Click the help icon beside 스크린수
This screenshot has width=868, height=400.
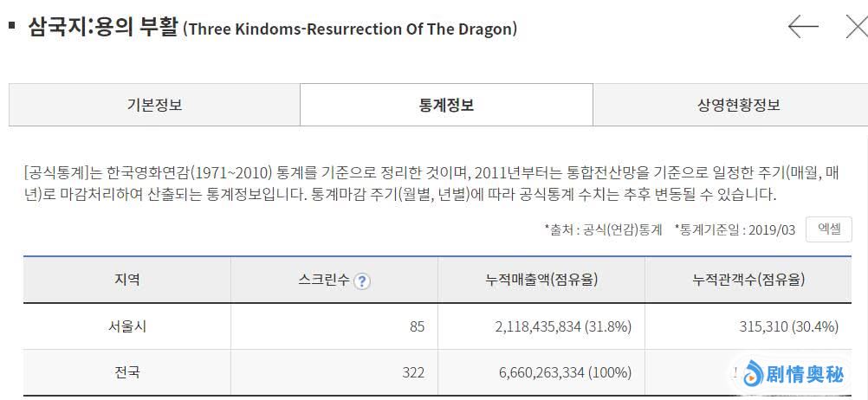tap(362, 281)
